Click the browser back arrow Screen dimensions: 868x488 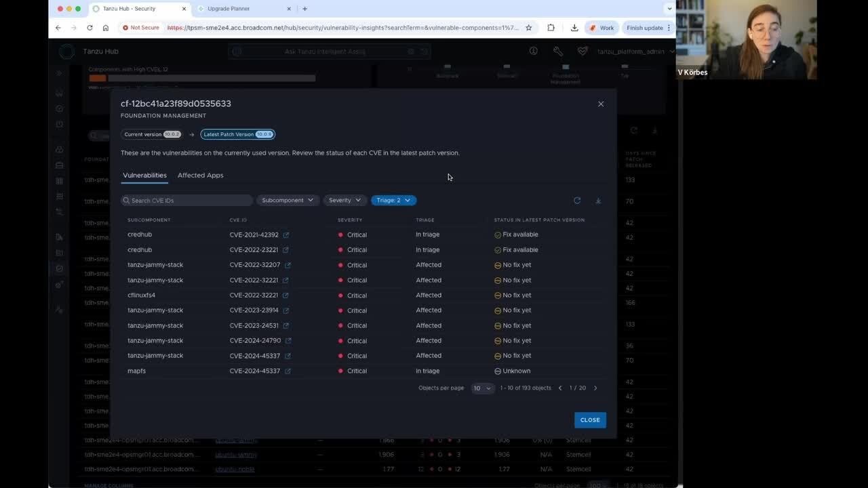click(x=58, y=28)
